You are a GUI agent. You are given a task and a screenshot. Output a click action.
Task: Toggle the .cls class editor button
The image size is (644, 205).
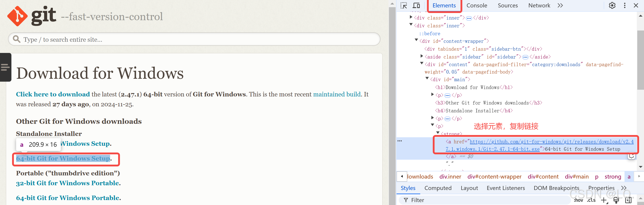(x=591, y=200)
